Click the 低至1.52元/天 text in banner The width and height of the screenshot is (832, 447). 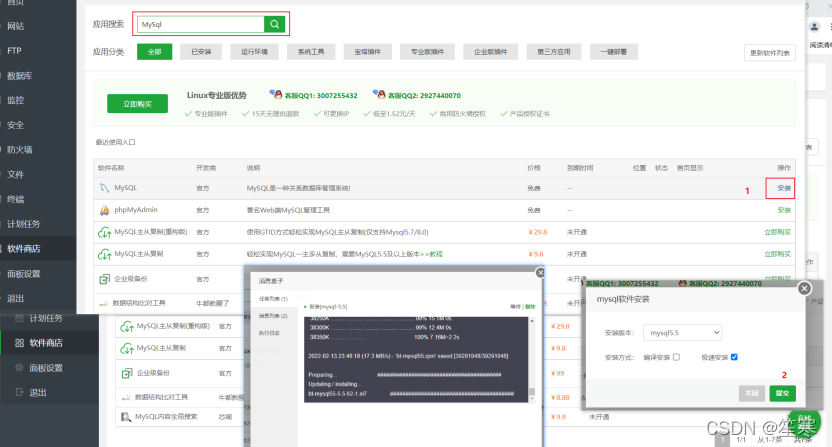[394, 114]
